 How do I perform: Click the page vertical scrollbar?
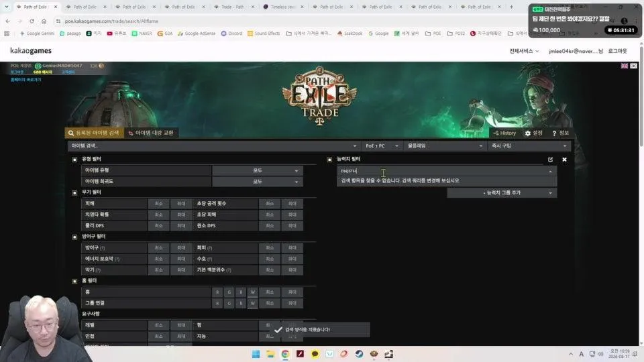[x=641, y=96]
